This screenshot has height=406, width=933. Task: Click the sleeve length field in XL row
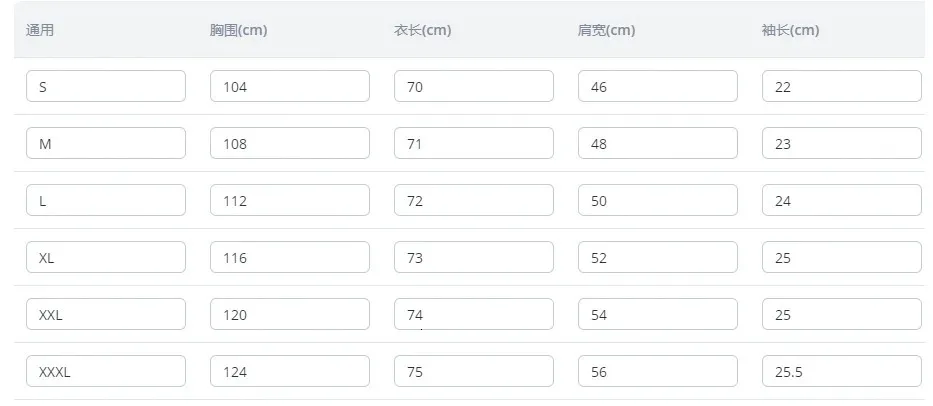pyautogui.click(x=841, y=257)
